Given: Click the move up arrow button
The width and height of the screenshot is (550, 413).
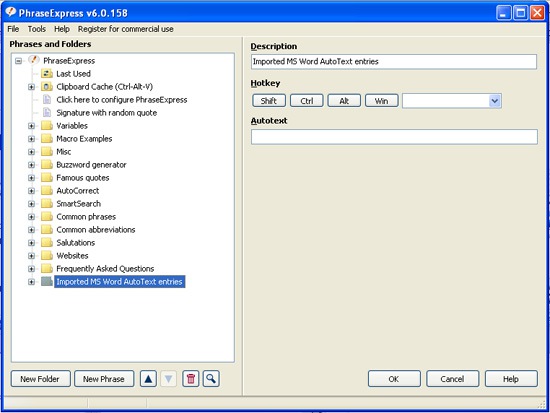Looking at the screenshot, I should point(148,379).
